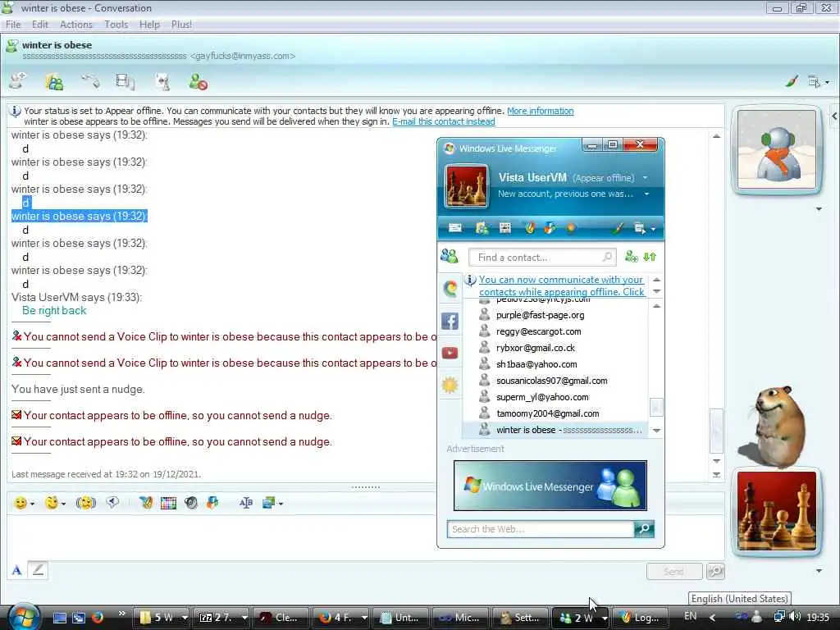Viewport: 840px width, 630px height.
Task: Collapse the display picture side panel
Action: 834,116
